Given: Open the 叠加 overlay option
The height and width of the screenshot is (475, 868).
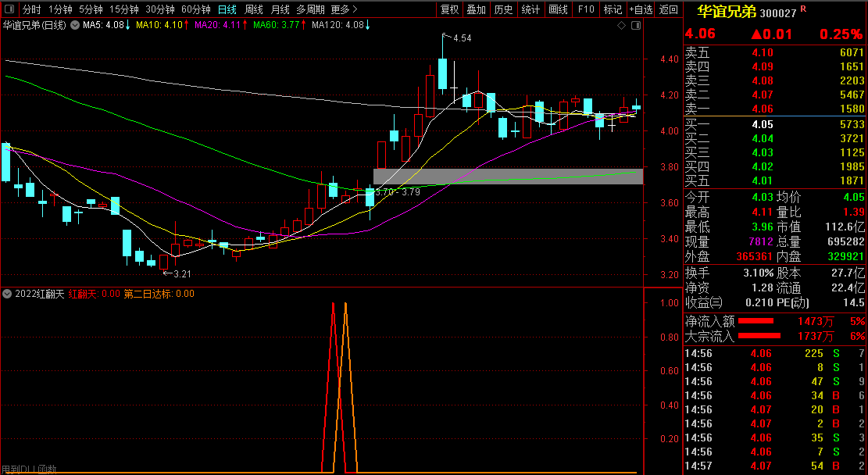Looking at the screenshot, I should pyautogui.click(x=476, y=9).
